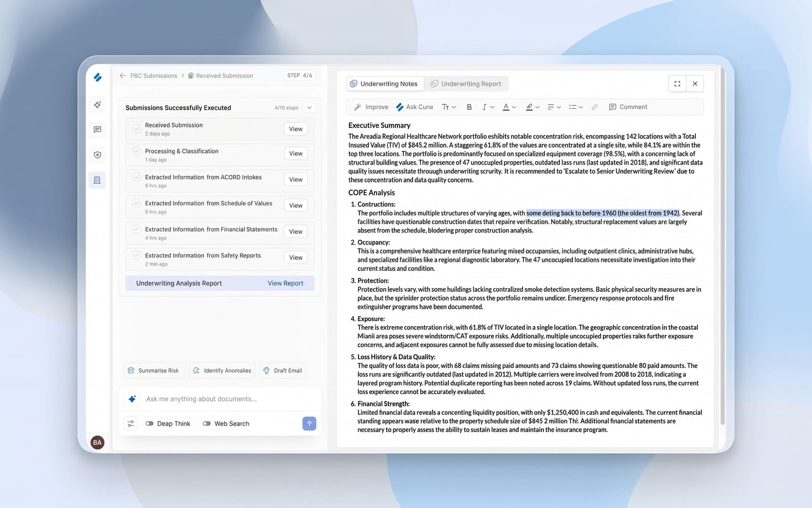This screenshot has height=508, width=812.
Task: Toggle the Deap Think switch
Action: click(149, 424)
